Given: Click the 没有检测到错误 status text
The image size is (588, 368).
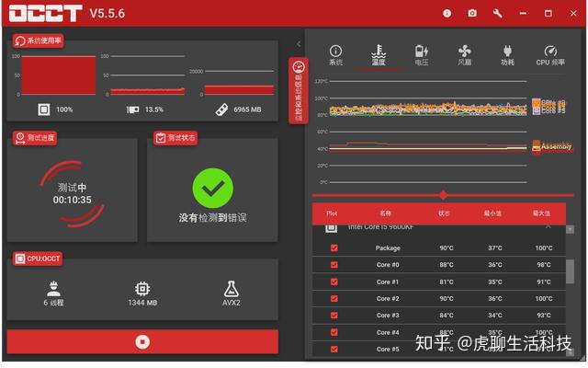Looking at the screenshot, I should (x=212, y=218).
